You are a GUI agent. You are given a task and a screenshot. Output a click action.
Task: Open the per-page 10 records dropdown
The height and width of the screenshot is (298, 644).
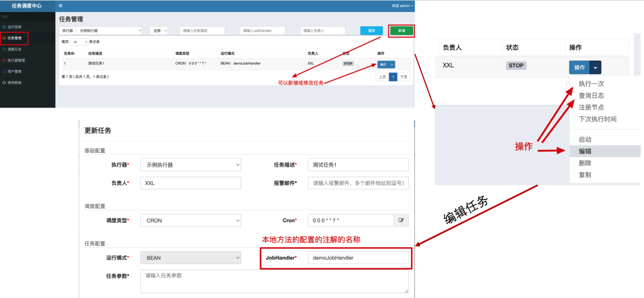click(x=79, y=42)
